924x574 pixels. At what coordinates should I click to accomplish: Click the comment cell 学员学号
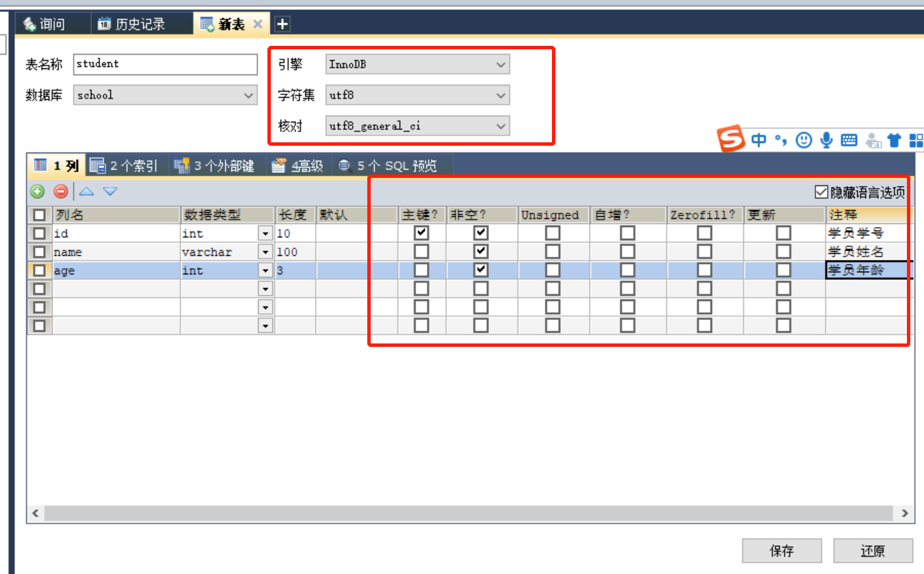click(x=869, y=233)
